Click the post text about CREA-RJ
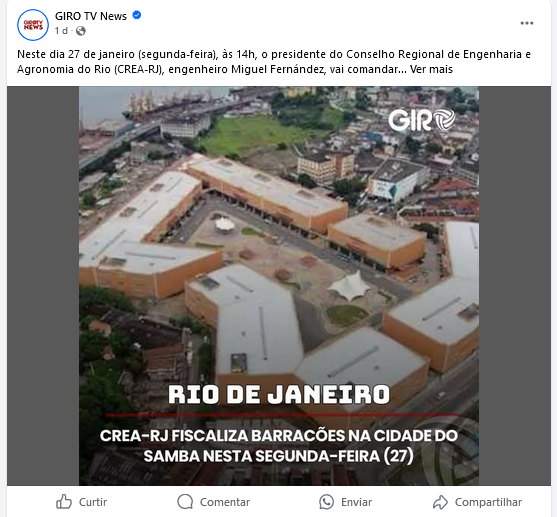This screenshot has height=517, width=557. click(x=274, y=62)
